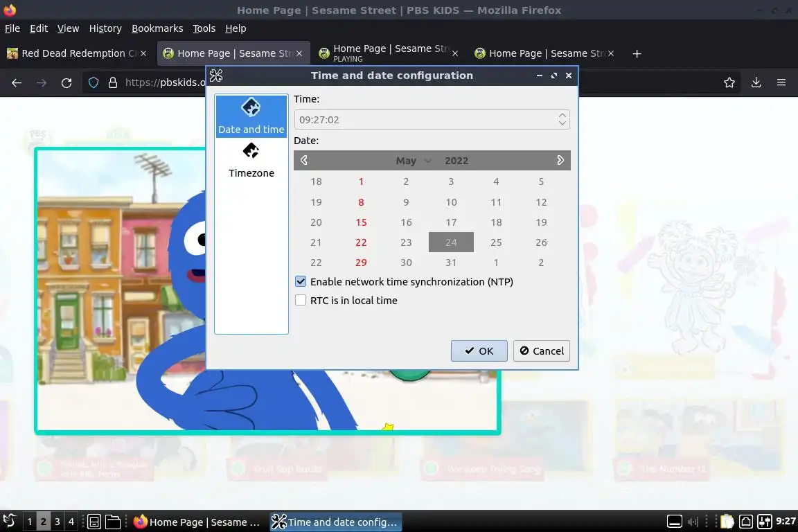Open the Bookmarks menu
The height and width of the screenshot is (532, 798).
157,28
